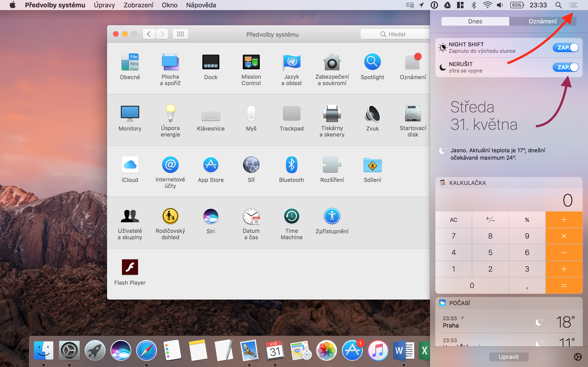Viewport: 588px width, 367px height.
Task: Click the Upravit button
Action: click(509, 357)
